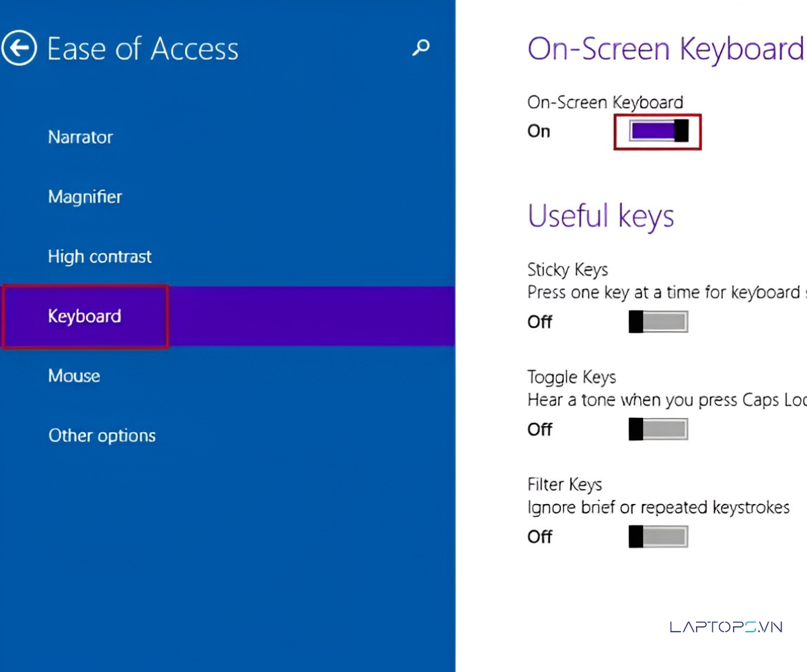
Task: Click the Filter Keys label
Action: tap(564, 485)
